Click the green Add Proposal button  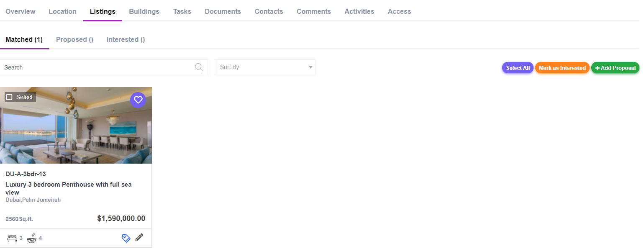615,68
